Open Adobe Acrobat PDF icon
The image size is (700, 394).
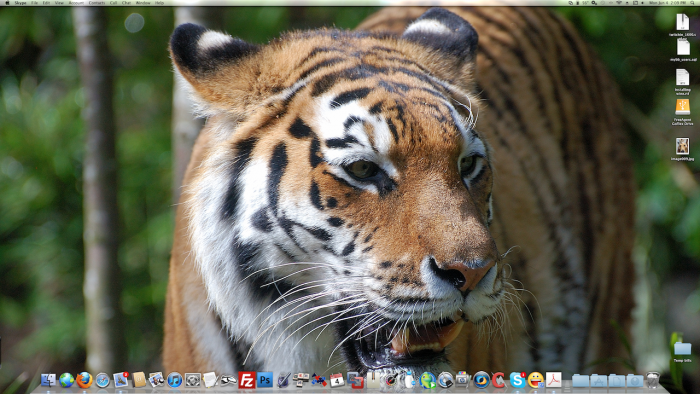point(554,380)
